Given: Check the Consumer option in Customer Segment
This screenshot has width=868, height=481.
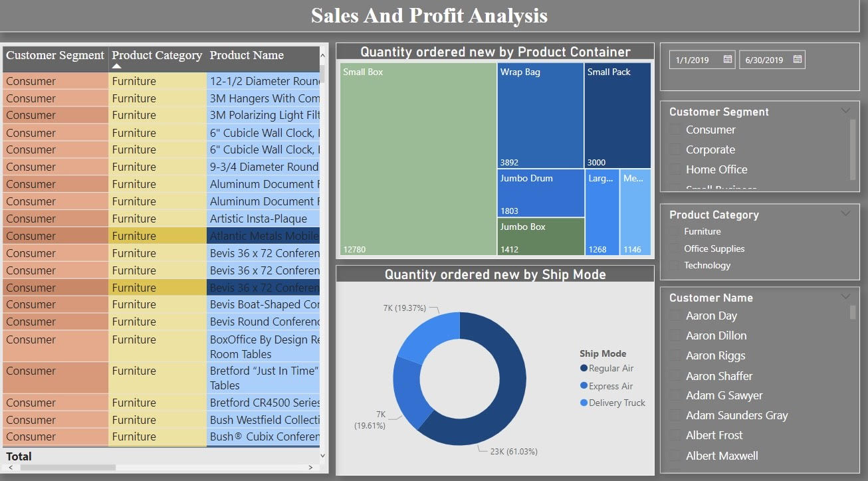Looking at the screenshot, I should pyautogui.click(x=676, y=130).
